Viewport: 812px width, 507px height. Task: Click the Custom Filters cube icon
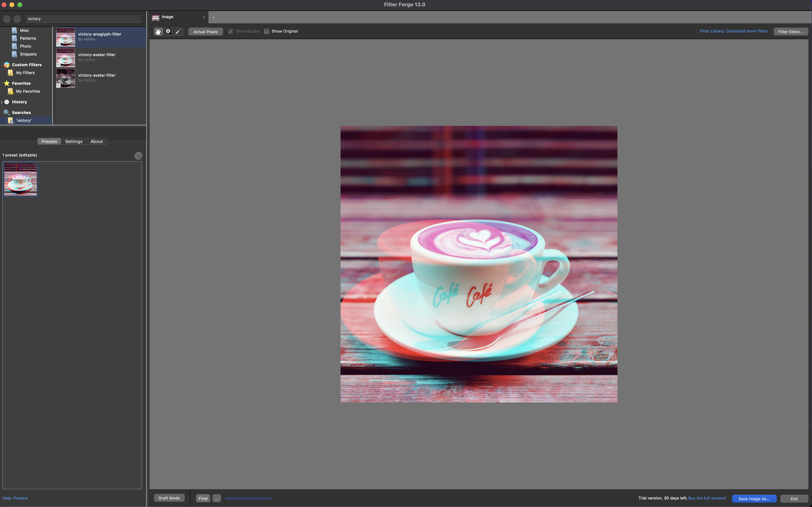(7, 65)
